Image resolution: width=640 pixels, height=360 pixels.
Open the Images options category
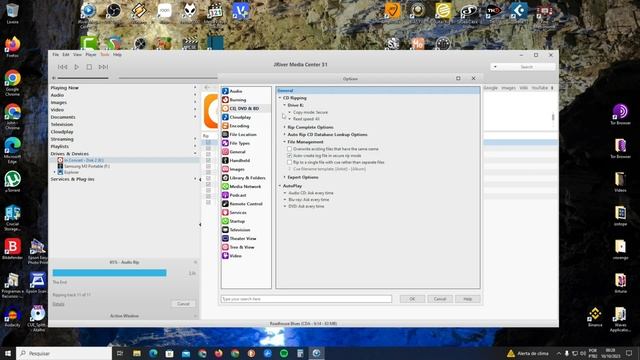click(237, 169)
